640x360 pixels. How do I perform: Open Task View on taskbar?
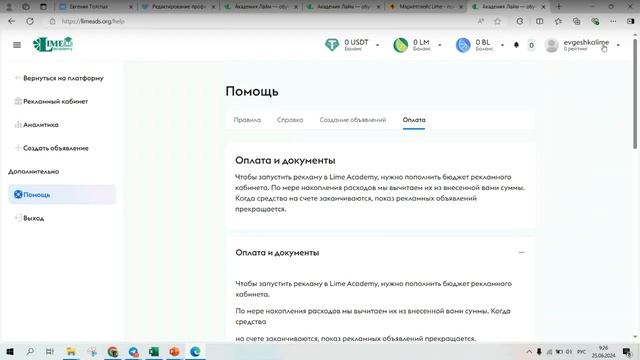coord(50,351)
